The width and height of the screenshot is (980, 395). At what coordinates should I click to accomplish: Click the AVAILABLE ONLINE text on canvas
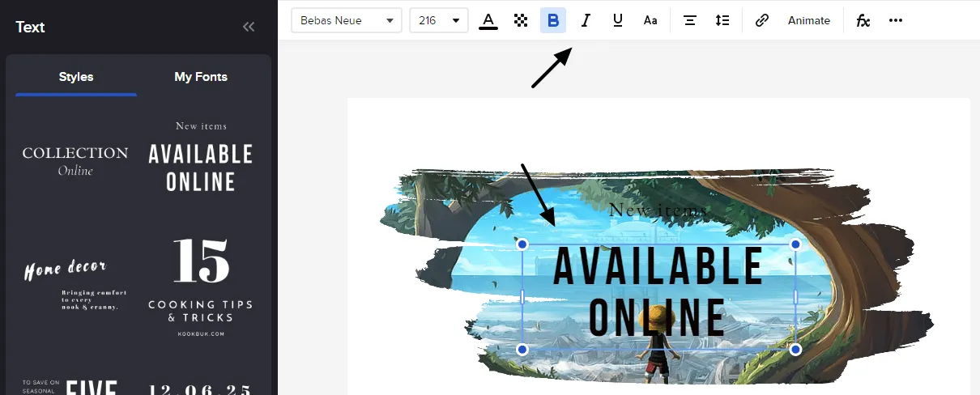(658, 291)
